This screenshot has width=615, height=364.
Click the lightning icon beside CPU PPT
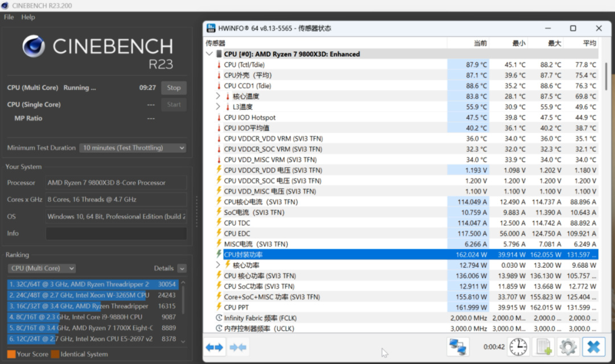coord(219,307)
